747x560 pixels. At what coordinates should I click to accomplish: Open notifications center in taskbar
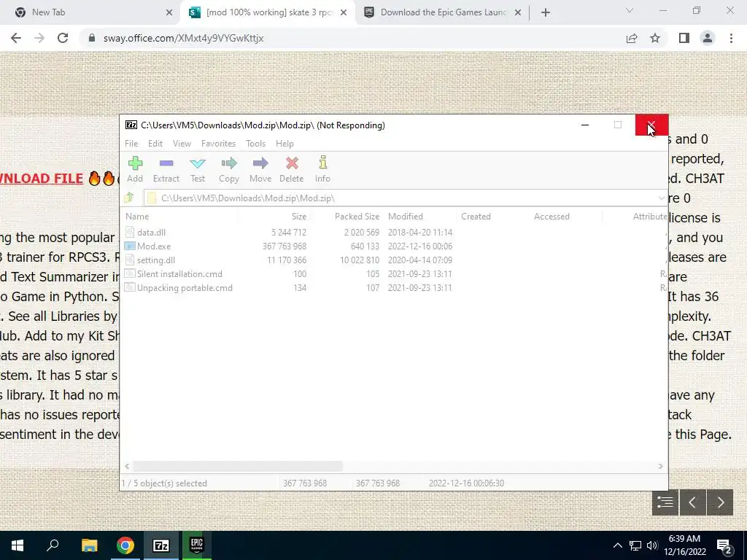[724, 546]
